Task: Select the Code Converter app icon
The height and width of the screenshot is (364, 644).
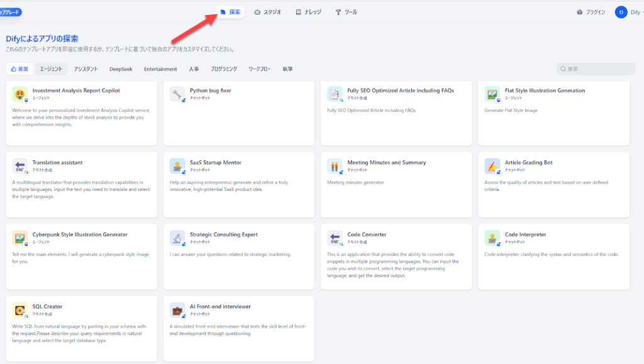Action: 335,238
